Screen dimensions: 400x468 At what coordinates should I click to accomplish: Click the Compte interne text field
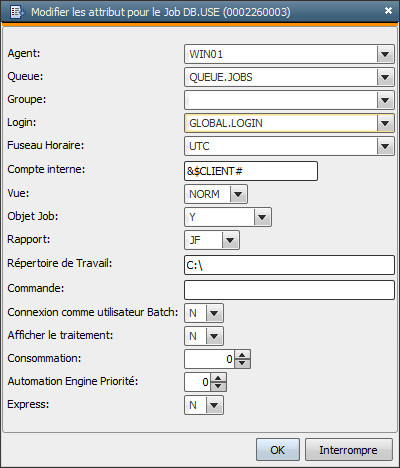251,171
